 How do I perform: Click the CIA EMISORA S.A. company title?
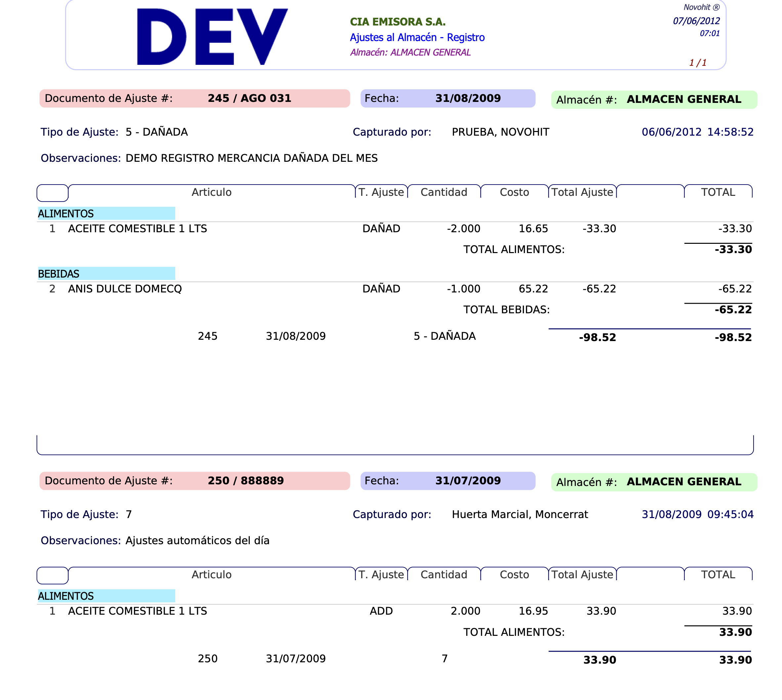(397, 22)
